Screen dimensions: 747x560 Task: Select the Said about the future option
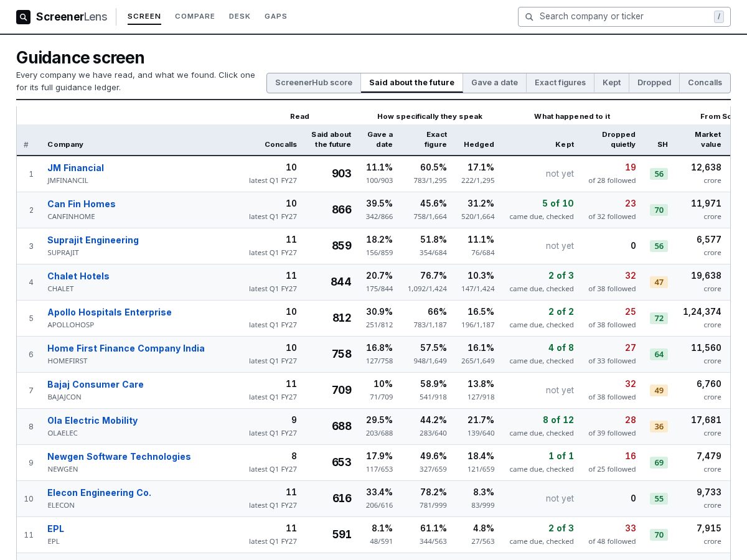click(411, 83)
